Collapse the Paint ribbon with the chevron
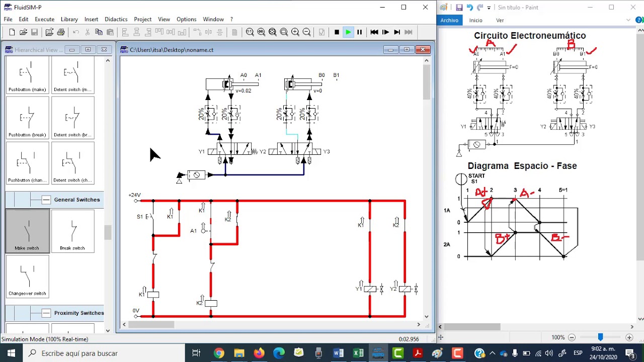The image size is (644, 362). coord(628,20)
